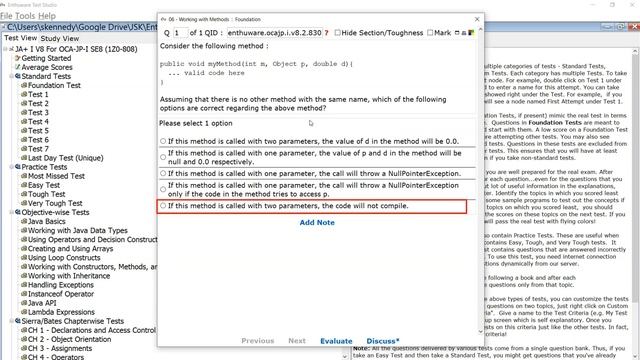Close the question dialog window
Image resolution: width=640 pixels, height=360 pixels.
pos(477,19)
